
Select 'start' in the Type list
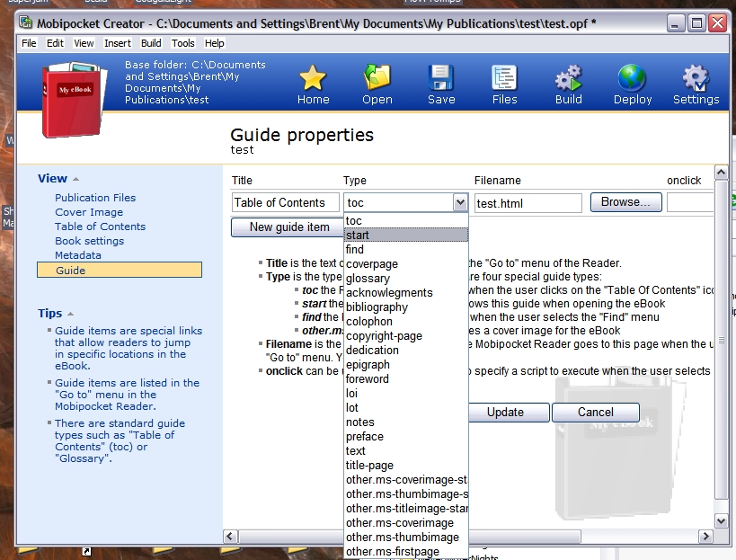point(406,235)
